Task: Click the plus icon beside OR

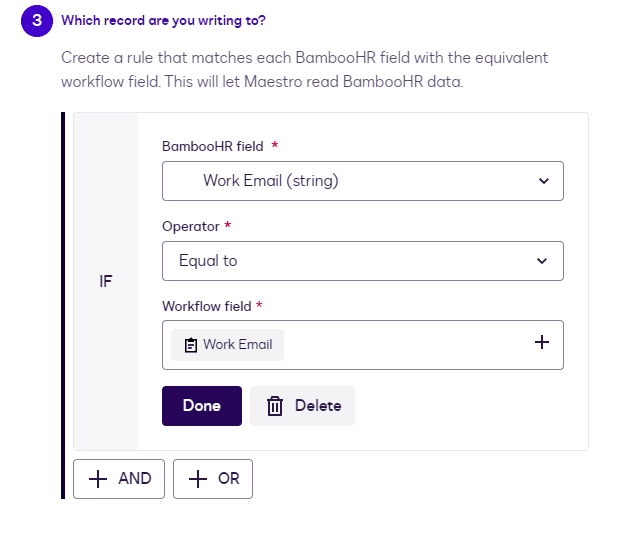Action: [198, 479]
